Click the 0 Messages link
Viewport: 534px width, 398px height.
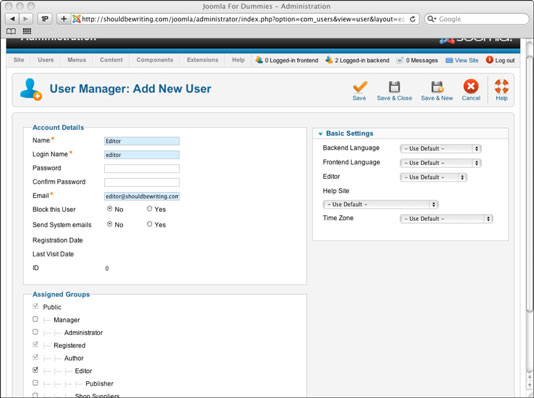tap(422, 60)
